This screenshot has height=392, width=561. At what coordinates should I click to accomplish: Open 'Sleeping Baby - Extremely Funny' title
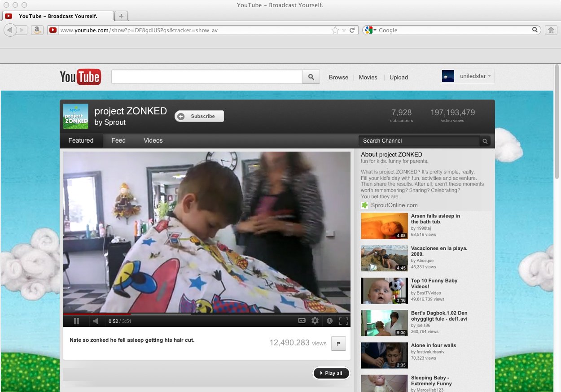coord(432,381)
